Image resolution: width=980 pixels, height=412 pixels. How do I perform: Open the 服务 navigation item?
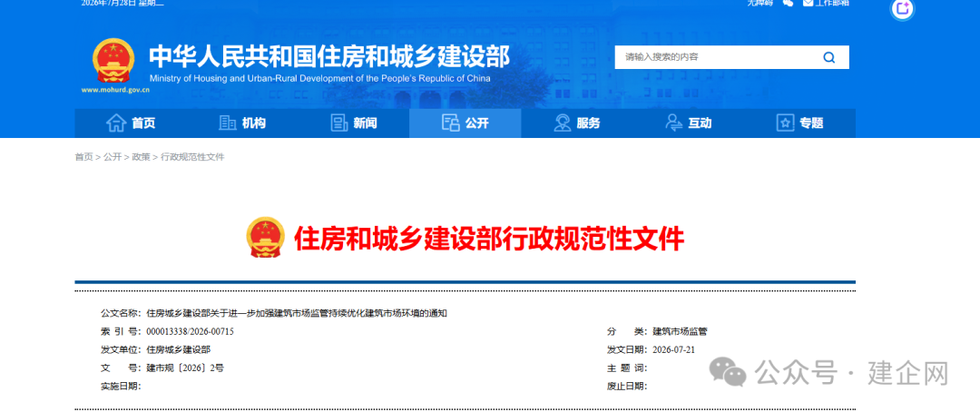(x=577, y=123)
